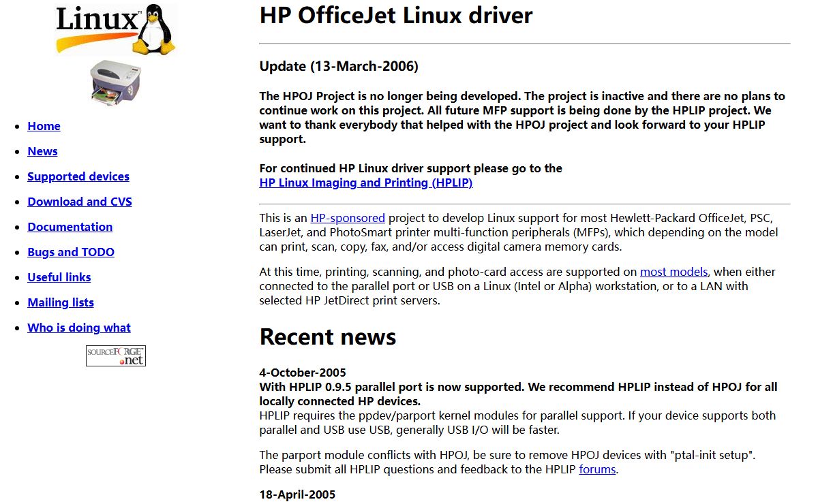Open the News link in sidebar
Viewport: 818px width, 504px height.
[42, 151]
